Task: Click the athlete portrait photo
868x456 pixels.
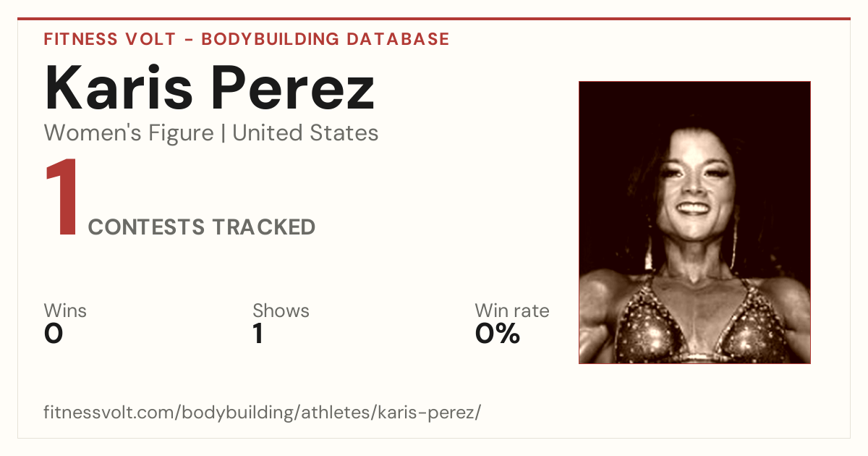Action: click(x=694, y=222)
